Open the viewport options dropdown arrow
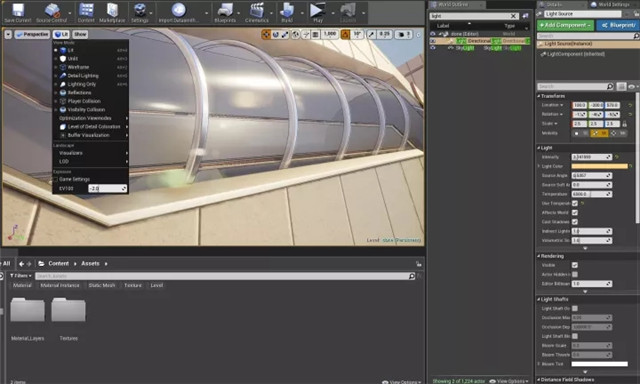Image resolution: width=640 pixels, height=384 pixels. click(8, 35)
